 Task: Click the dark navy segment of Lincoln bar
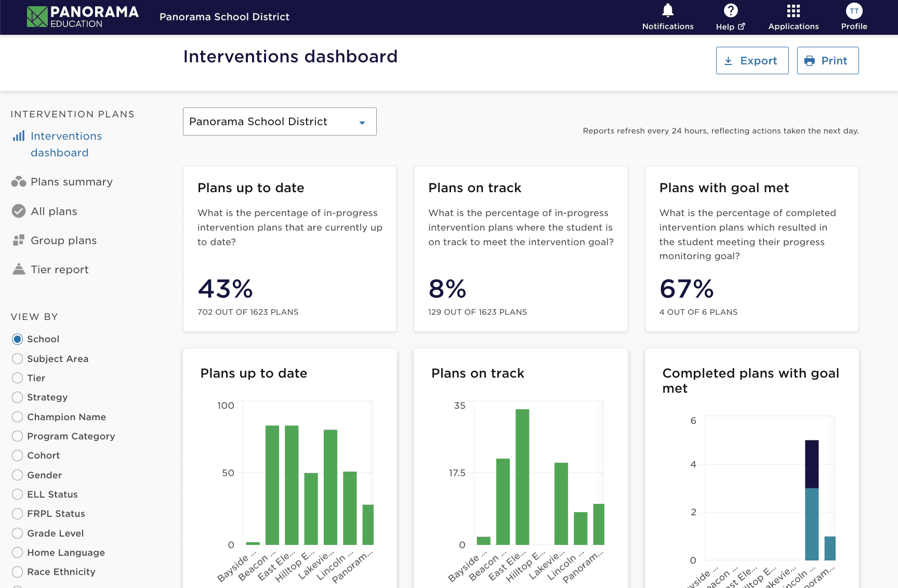812,464
